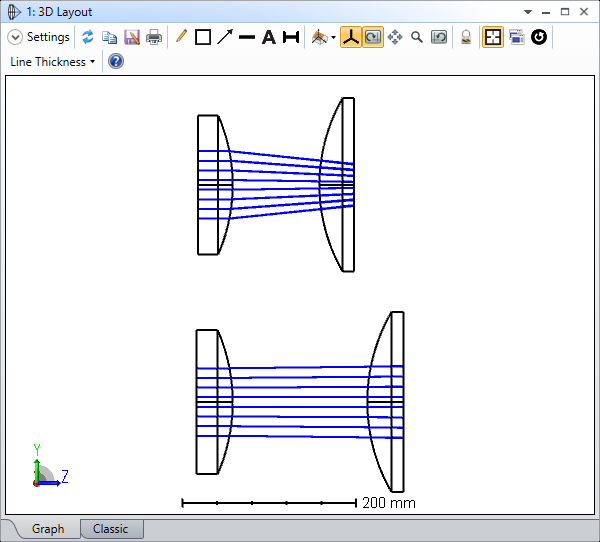This screenshot has width=600, height=542.
Task: Switch to the Graph tab
Action: click(x=47, y=529)
